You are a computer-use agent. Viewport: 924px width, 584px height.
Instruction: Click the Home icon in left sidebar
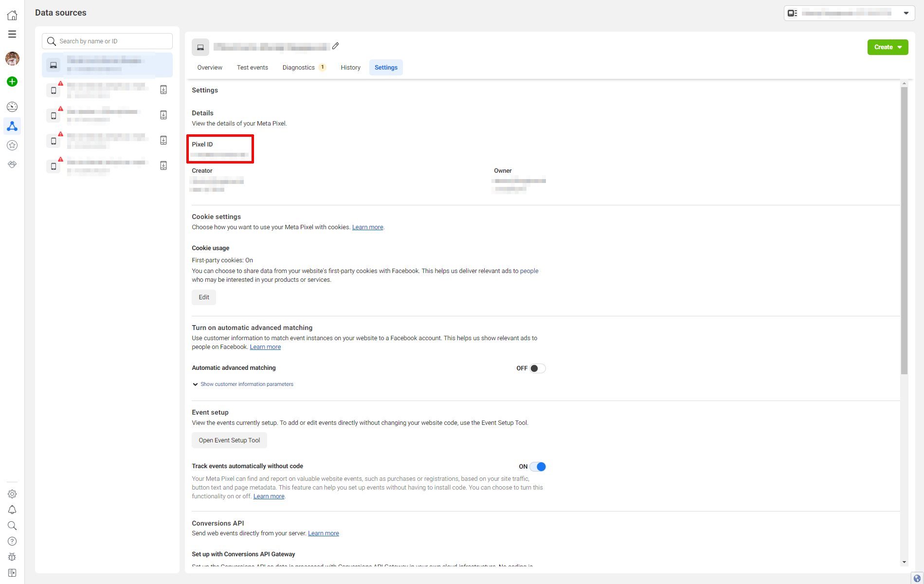tap(12, 15)
